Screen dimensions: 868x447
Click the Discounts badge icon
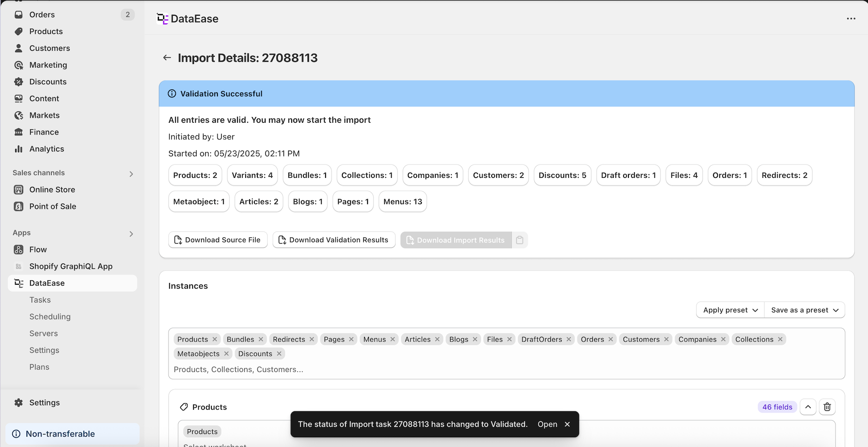19,82
